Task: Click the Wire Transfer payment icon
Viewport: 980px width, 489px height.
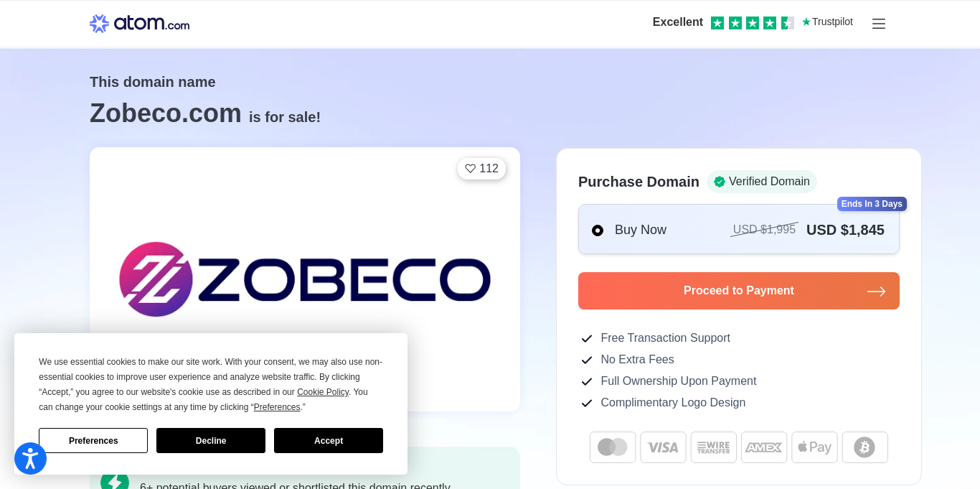Action: 713,447
